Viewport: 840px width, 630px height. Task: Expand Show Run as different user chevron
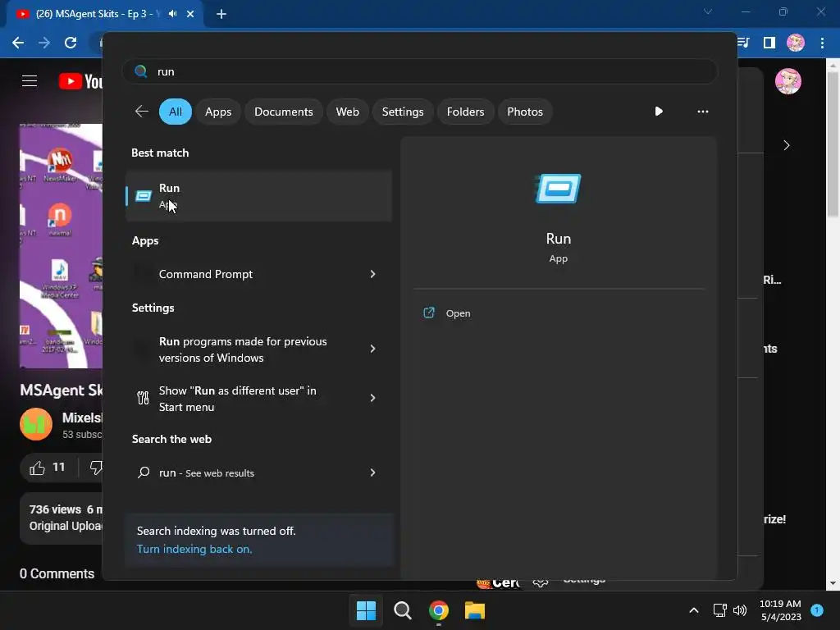372,398
